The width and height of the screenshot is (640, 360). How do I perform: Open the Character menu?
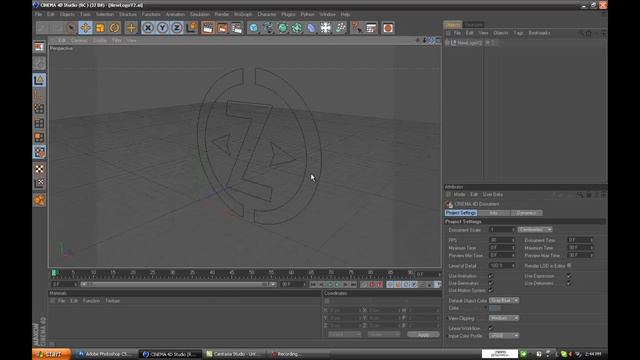coord(267,14)
